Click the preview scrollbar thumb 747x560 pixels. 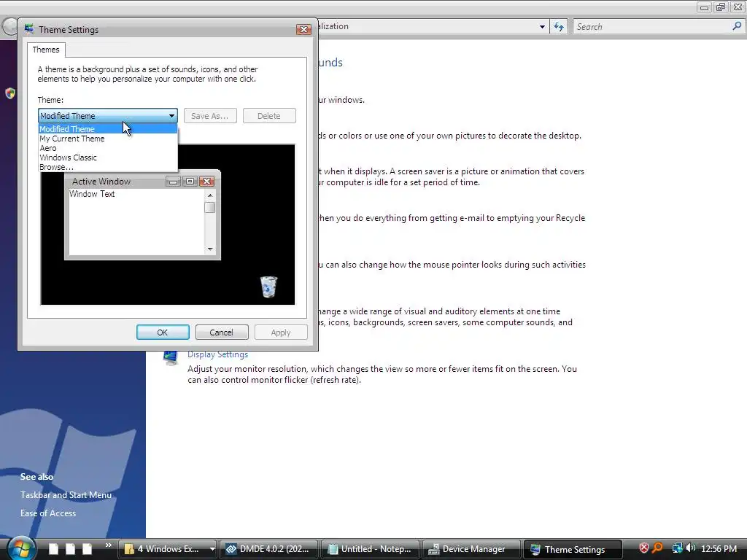click(210, 208)
